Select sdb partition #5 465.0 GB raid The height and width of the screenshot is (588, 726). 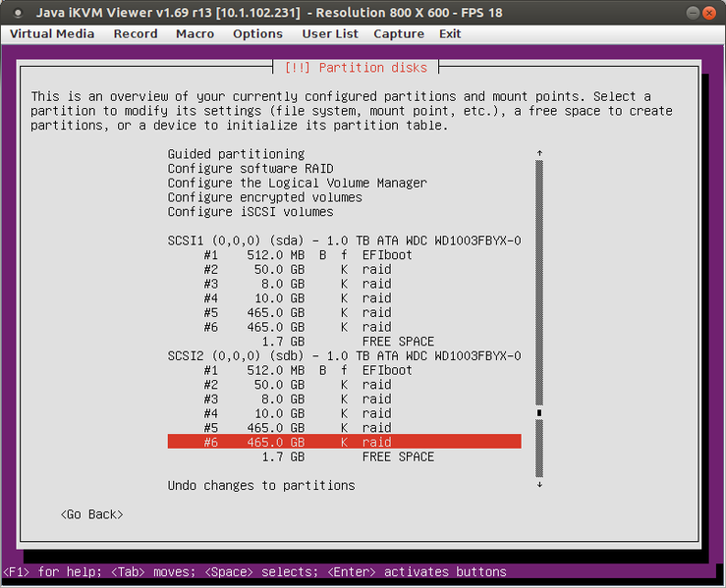345,427
